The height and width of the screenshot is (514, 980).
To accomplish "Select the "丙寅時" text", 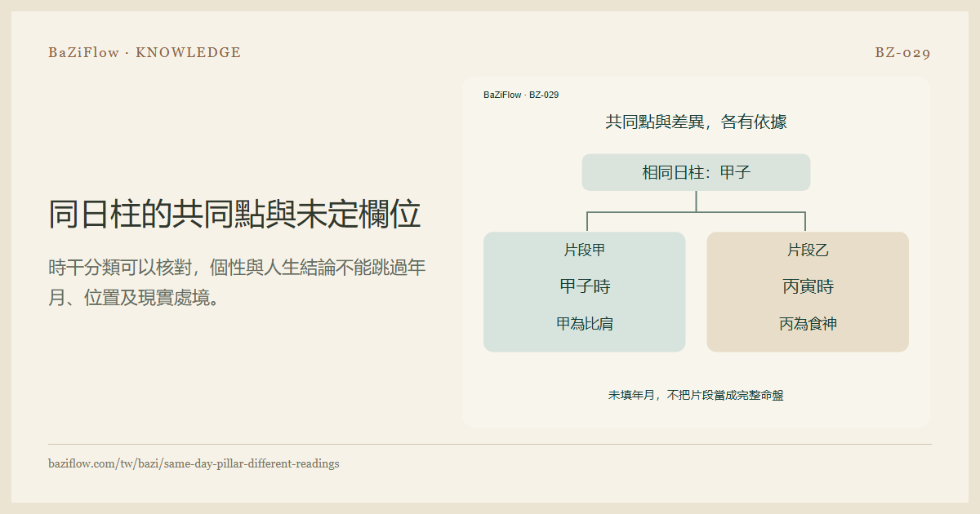I will pos(808,287).
